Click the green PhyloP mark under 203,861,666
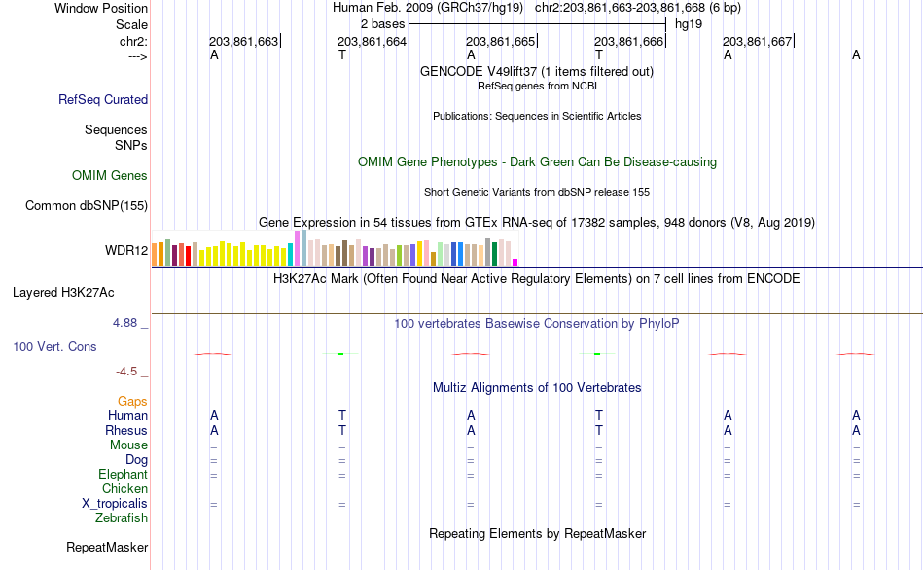The width and height of the screenshot is (924, 570). (x=597, y=354)
